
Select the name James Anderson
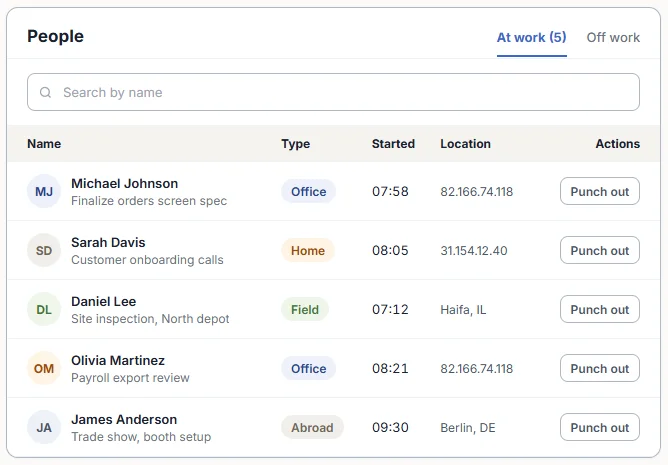[x=124, y=419]
